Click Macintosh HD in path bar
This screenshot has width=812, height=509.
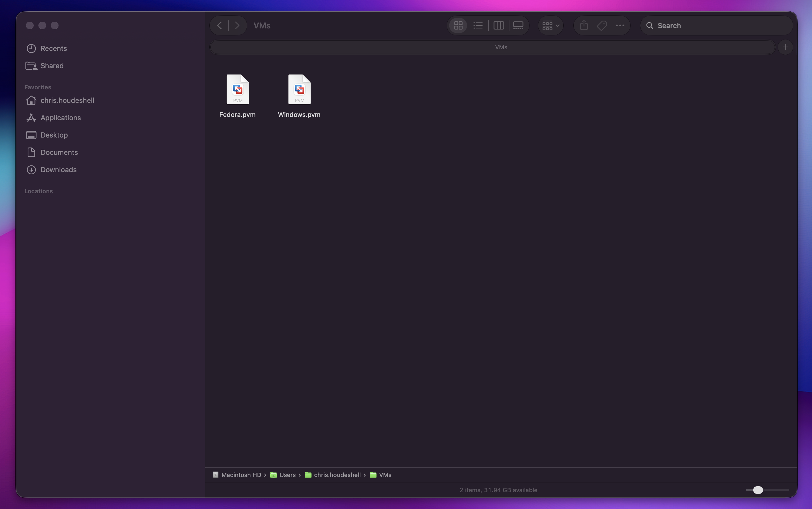click(x=237, y=475)
